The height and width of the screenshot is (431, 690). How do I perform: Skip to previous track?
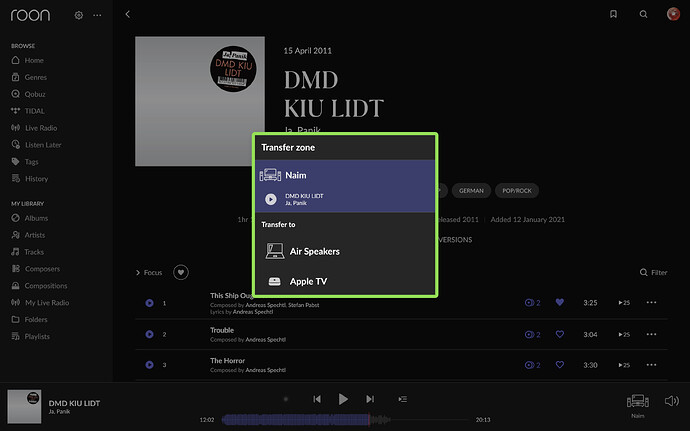coord(317,399)
